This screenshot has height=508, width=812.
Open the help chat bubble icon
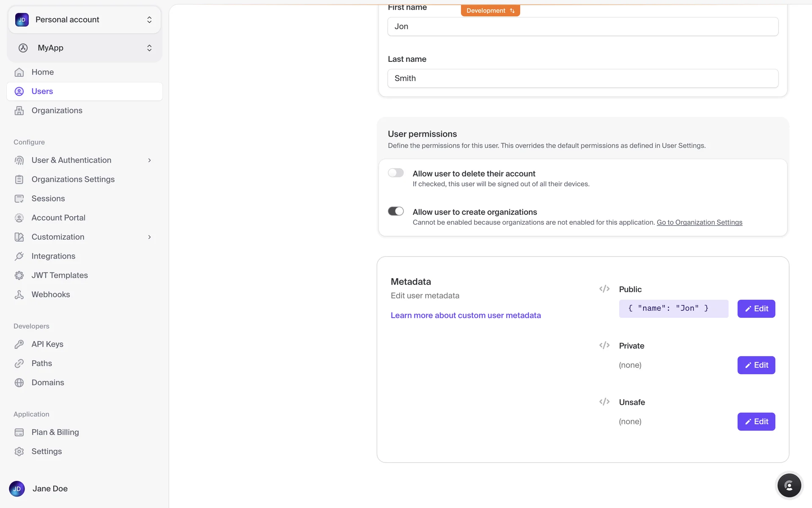pos(789,486)
